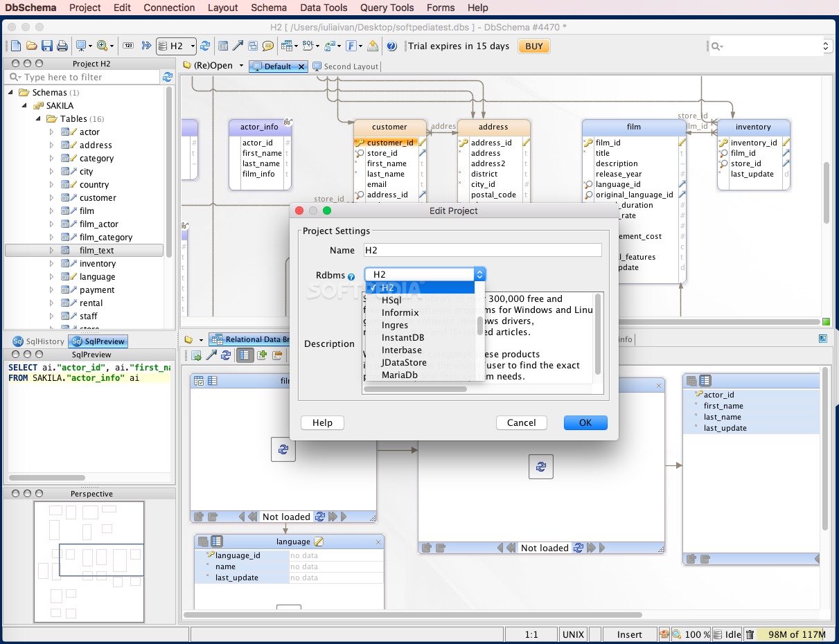The image size is (839, 644).
Task: Open the Query Tools menu
Action: tap(387, 8)
